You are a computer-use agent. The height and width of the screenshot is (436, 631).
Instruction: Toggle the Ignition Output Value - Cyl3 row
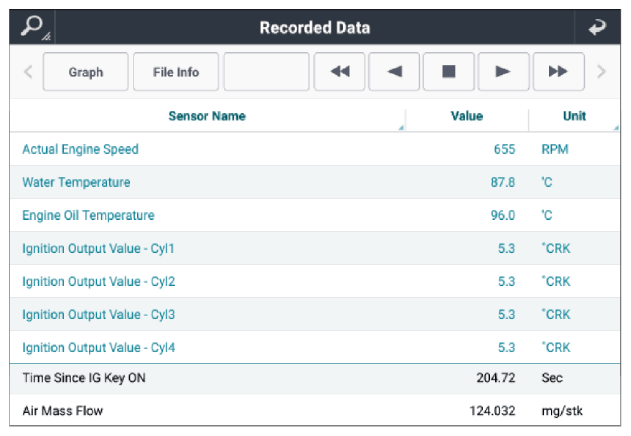click(315, 314)
